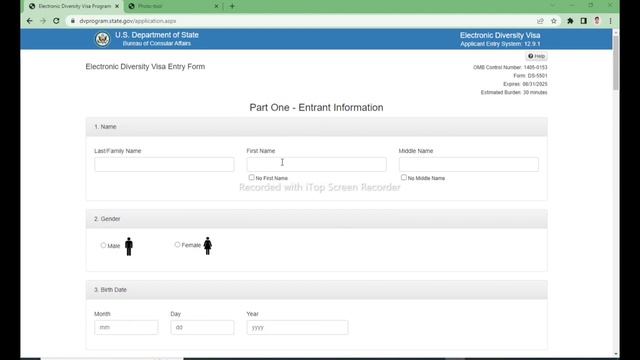
Task: Click the browser forward arrow
Action: [43, 21]
